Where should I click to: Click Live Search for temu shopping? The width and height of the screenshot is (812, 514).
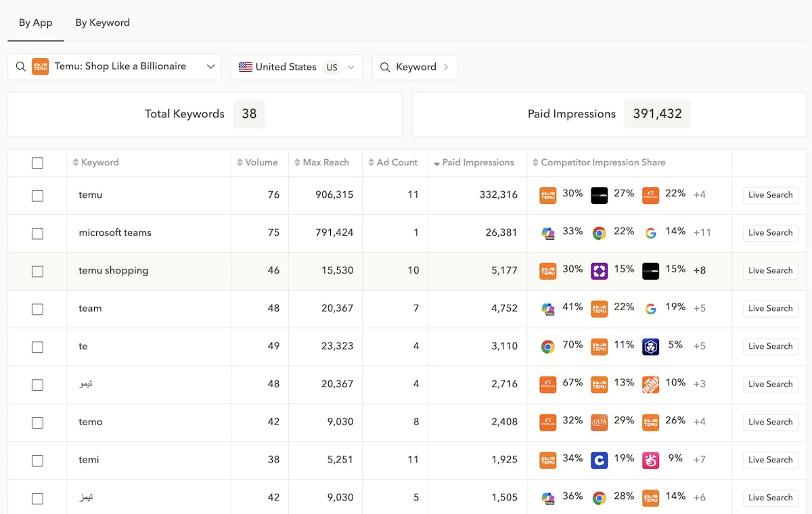click(x=770, y=270)
